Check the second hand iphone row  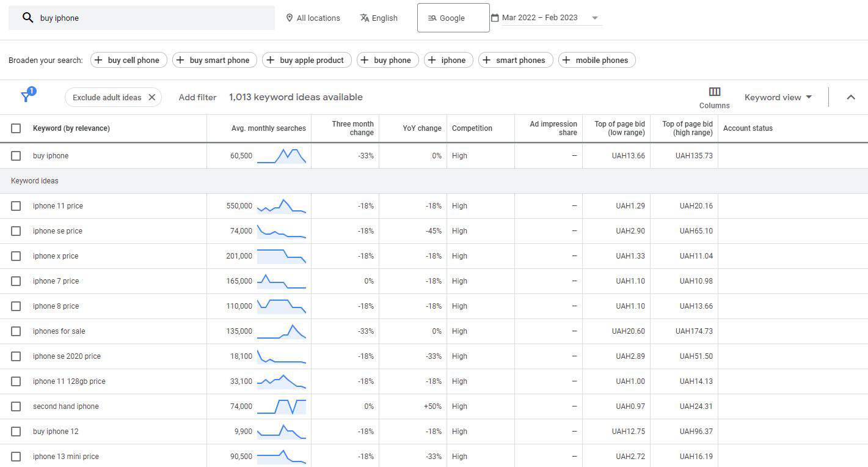tap(16, 406)
